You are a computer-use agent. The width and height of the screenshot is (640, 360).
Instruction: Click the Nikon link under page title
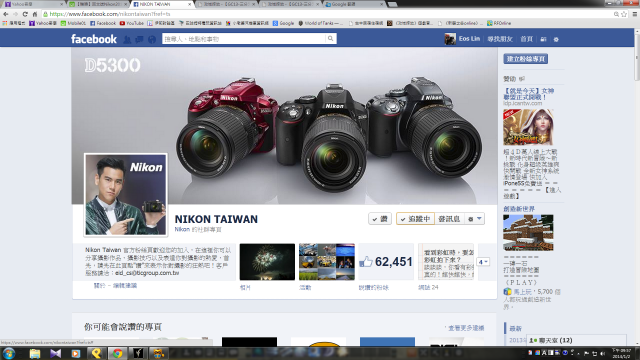(182, 229)
